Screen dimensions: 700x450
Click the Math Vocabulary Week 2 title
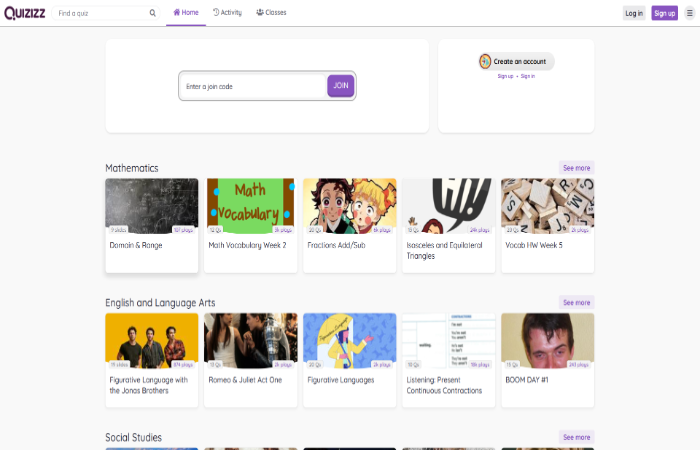247,245
